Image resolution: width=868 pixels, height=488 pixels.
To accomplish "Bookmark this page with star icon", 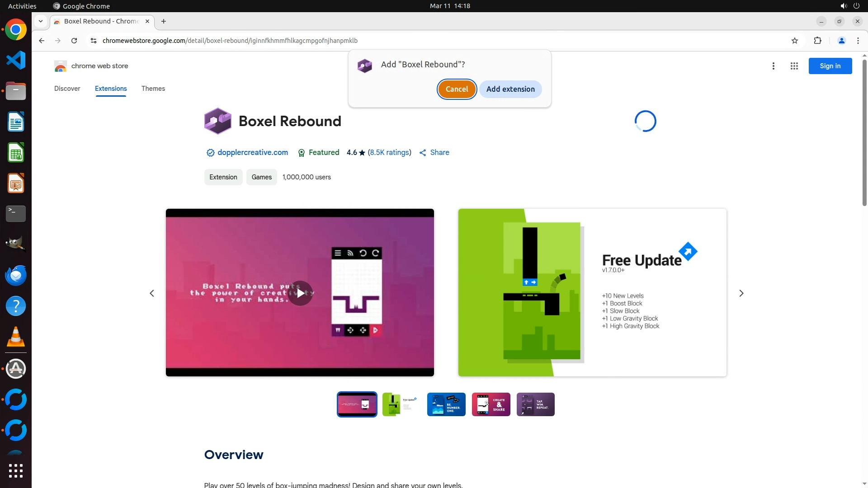I will tap(795, 41).
